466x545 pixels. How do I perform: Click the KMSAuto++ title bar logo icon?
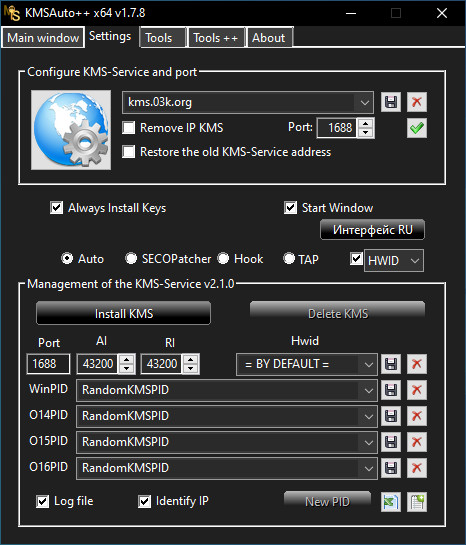click(12, 13)
